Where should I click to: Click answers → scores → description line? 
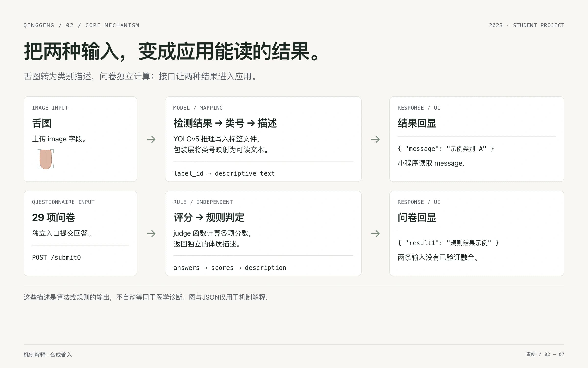pos(230,268)
